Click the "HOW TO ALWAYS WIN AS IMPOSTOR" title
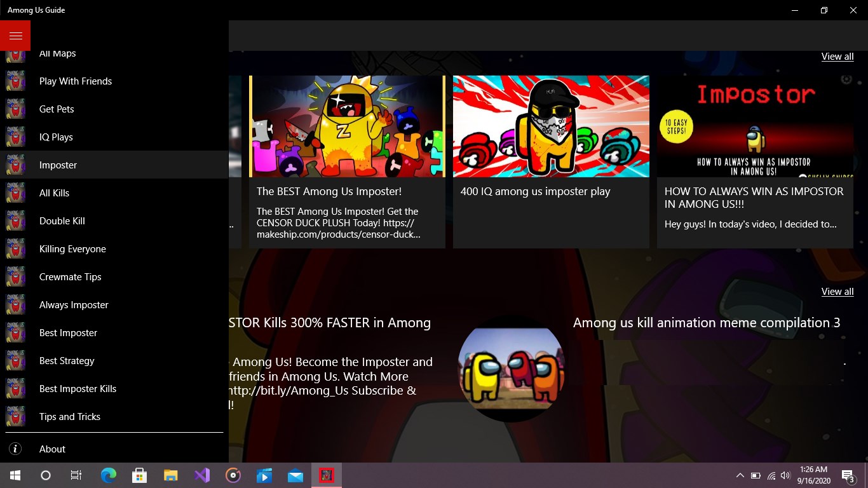This screenshot has width=868, height=488. tap(754, 198)
